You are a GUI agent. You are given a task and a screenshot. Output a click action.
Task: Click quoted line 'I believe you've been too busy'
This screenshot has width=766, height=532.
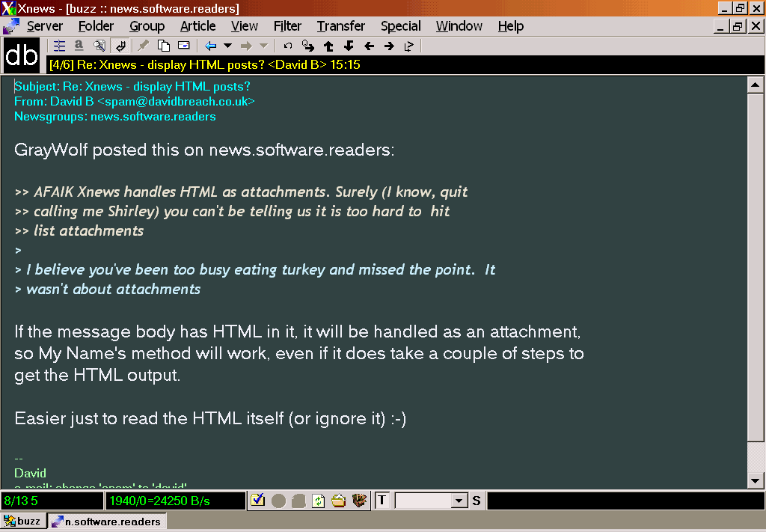point(254,269)
